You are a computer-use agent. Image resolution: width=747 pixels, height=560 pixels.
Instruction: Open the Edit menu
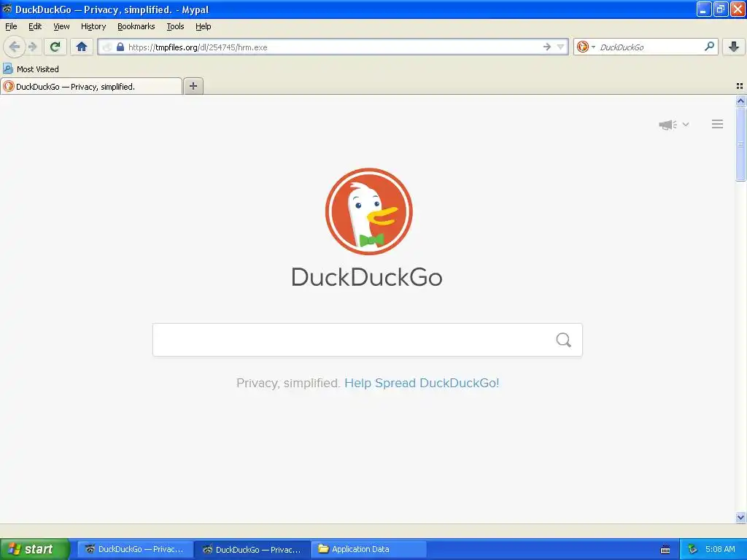tap(35, 26)
